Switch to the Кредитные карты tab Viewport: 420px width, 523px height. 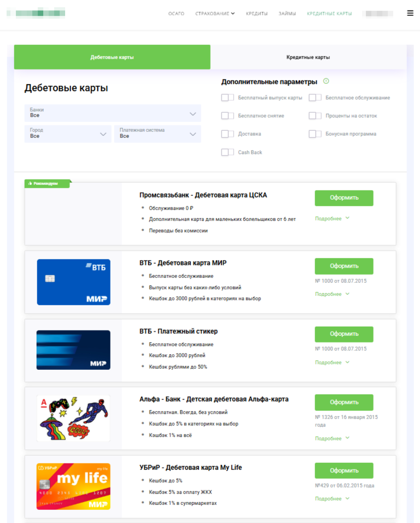pyautogui.click(x=308, y=57)
